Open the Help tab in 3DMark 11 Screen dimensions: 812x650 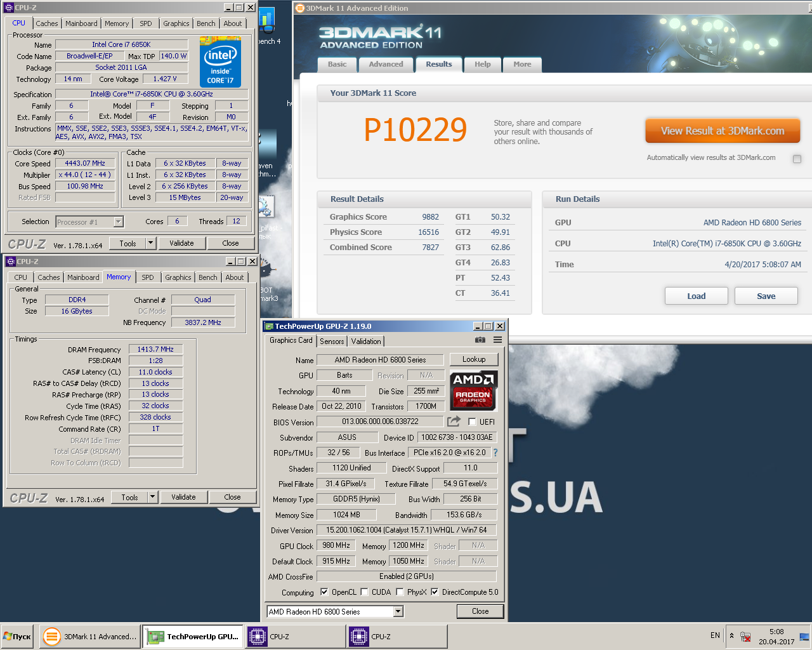click(x=483, y=64)
